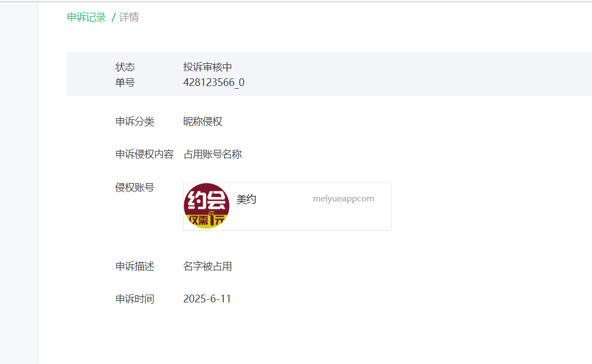Screen dimensions: 592x364
Task: Click the 状态 label
Action: click(x=125, y=67)
